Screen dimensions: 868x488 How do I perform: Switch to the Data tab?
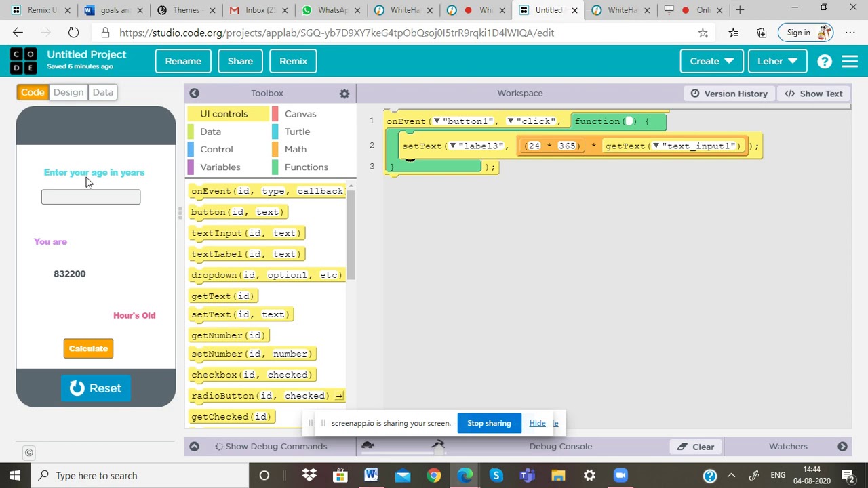point(103,92)
